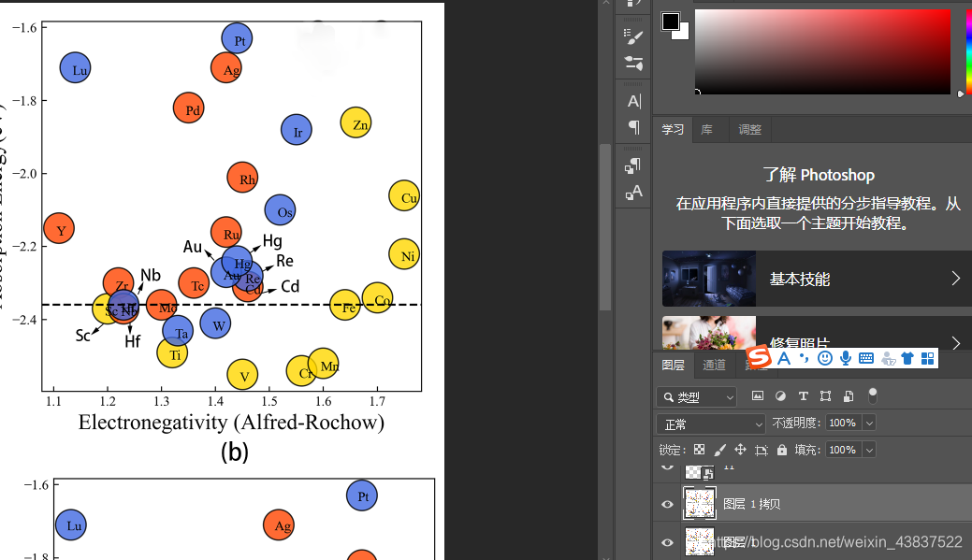Click the Sogou input S logo
Image resolution: width=972 pixels, height=560 pixels.
pyautogui.click(x=759, y=357)
